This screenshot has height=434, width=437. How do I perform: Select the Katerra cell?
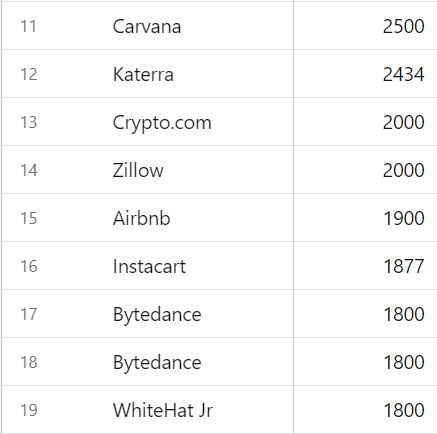pos(143,74)
